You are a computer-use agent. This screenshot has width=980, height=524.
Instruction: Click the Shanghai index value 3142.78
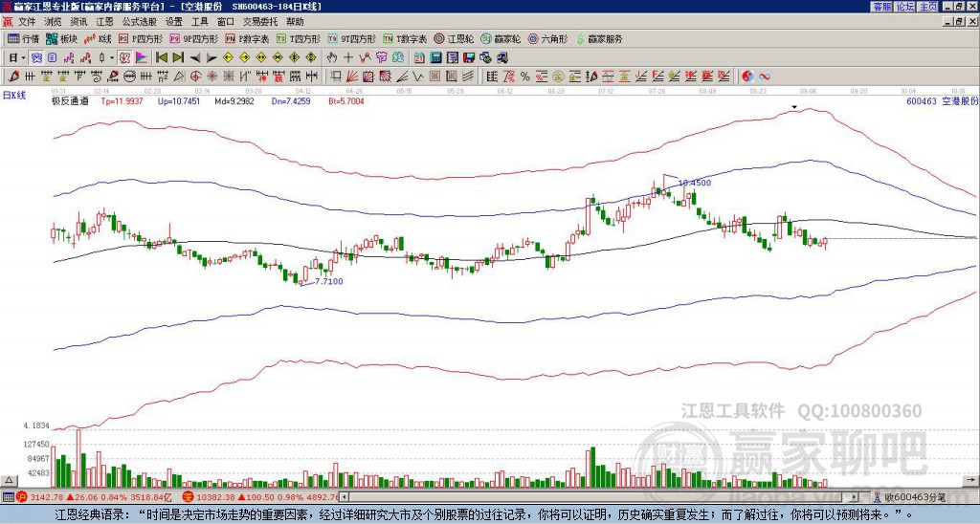pyautogui.click(x=46, y=497)
